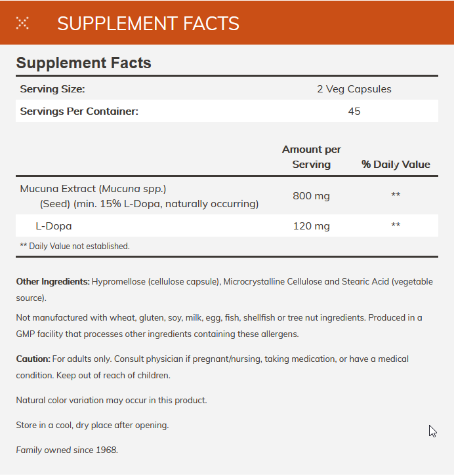Image resolution: width=454 pixels, height=476 pixels.
Task: Select the L-Dopa ingredient row
Action: coord(53,226)
